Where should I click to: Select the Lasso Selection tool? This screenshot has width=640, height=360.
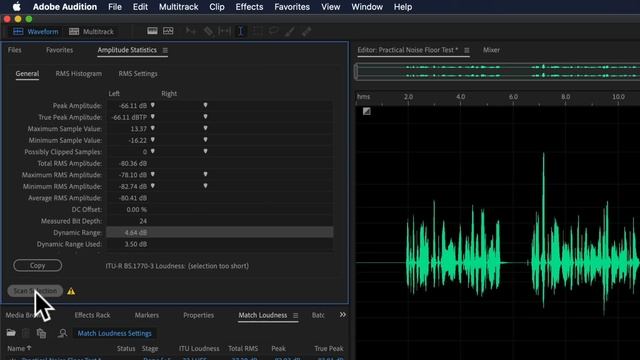(273, 31)
